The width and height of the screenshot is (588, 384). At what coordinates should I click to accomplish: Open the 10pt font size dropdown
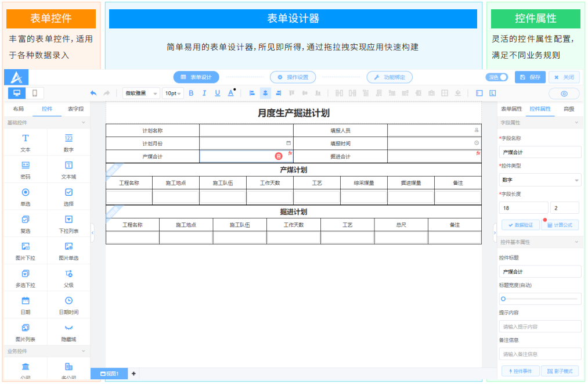coord(173,94)
